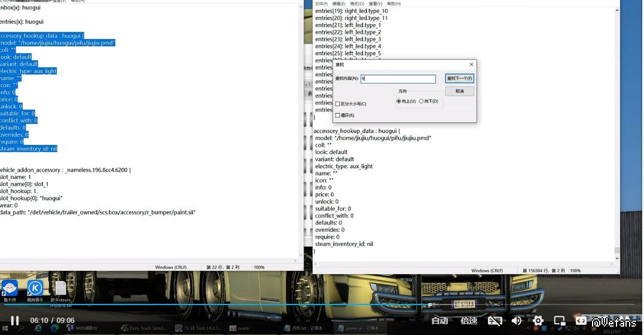
Task: Click the 查找内容 search text field
Action: click(398, 79)
